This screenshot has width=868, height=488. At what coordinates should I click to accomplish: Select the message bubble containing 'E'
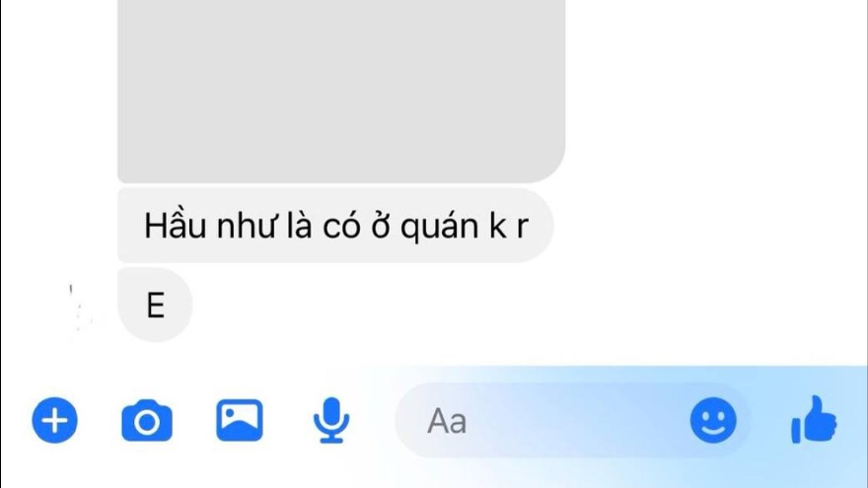[155, 305]
